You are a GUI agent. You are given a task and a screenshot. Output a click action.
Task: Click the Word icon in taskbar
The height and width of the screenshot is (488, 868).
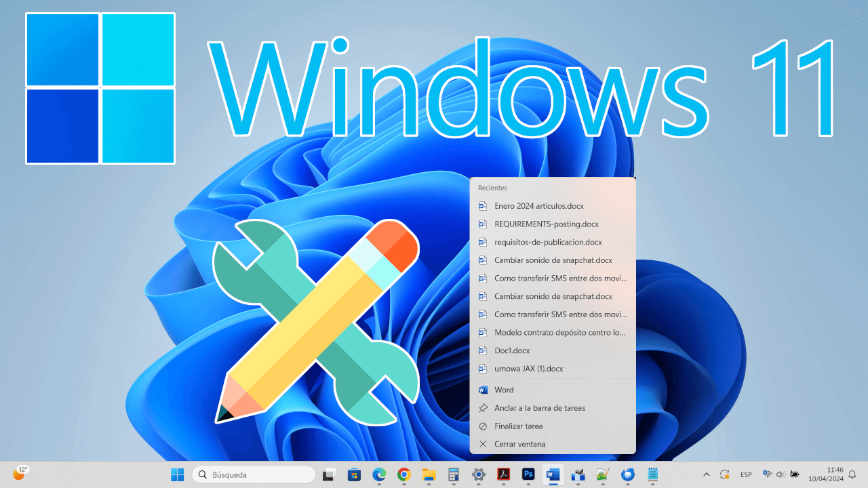tap(553, 474)
